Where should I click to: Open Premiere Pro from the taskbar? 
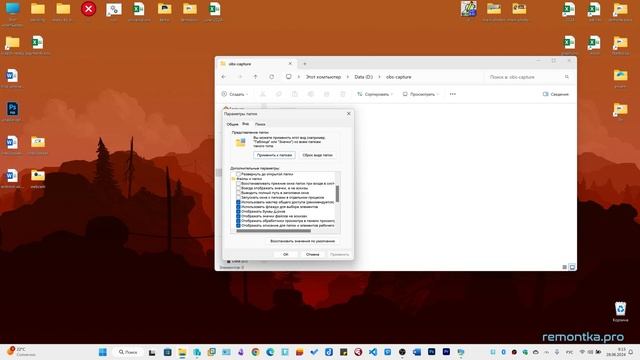(446, 352)
